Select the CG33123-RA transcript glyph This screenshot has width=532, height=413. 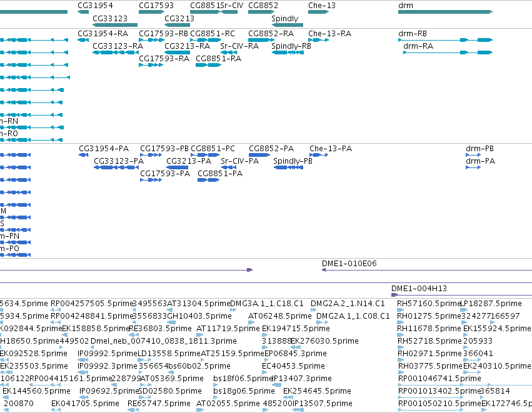(x=115, y=52)
